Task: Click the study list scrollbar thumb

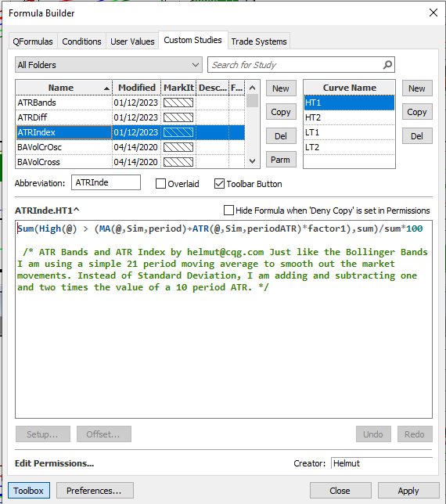Action: tap(253, 101)
